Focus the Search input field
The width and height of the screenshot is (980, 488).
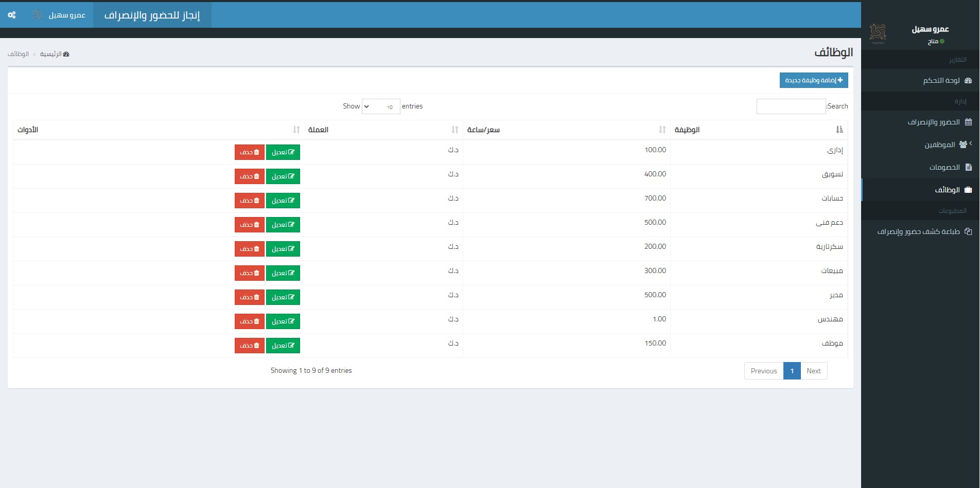[x=791, y=106]
